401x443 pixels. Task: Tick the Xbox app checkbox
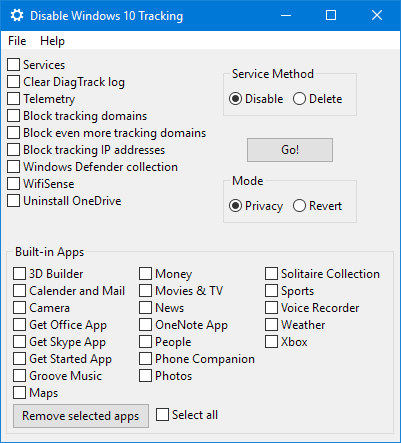271,342
